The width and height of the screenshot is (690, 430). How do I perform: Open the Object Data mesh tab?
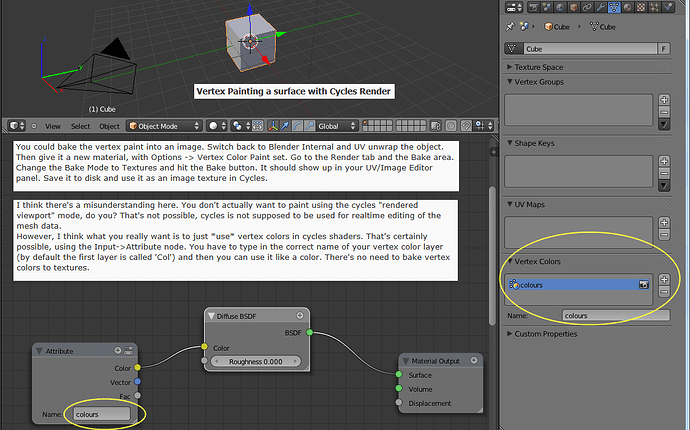(x=614, y=7)
